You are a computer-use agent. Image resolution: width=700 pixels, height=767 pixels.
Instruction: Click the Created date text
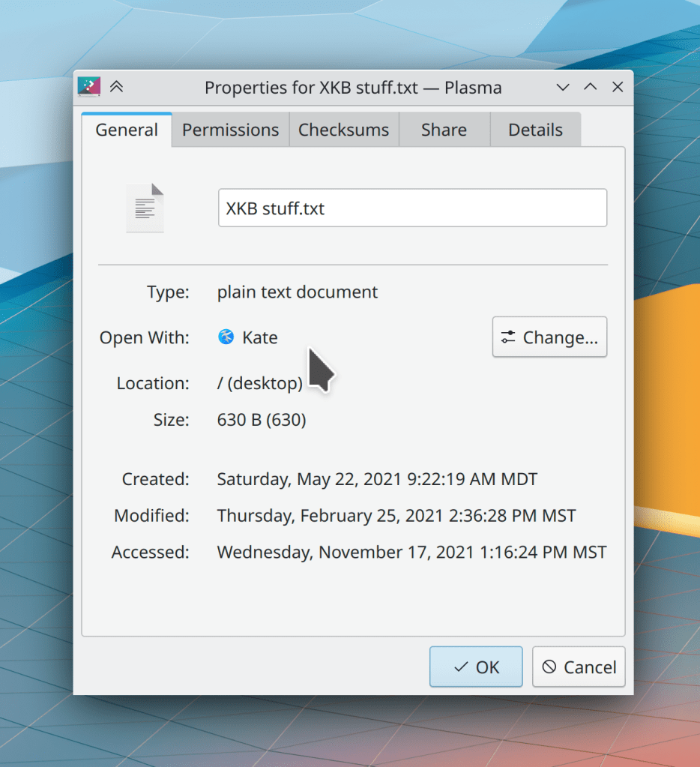tap(377, 479)
